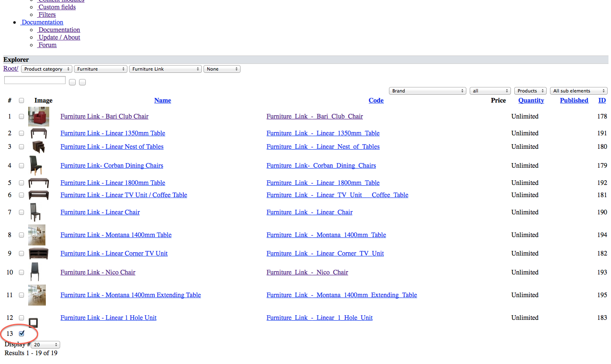Screen dimensions: 611x364
Task: Open the Filters menu link
Action: coord(47,15)
